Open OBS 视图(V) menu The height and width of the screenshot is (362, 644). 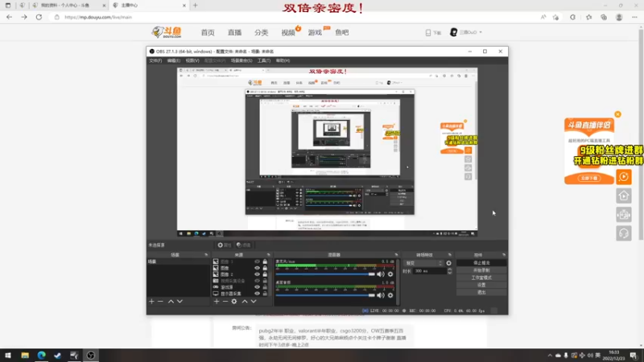[x=192, y=60]
